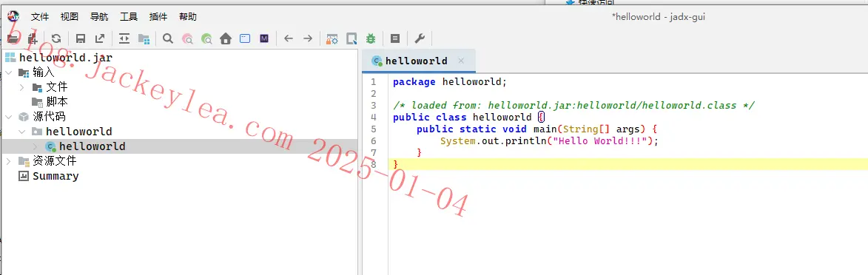Open the 插件 menu

[x=158, y=17]
